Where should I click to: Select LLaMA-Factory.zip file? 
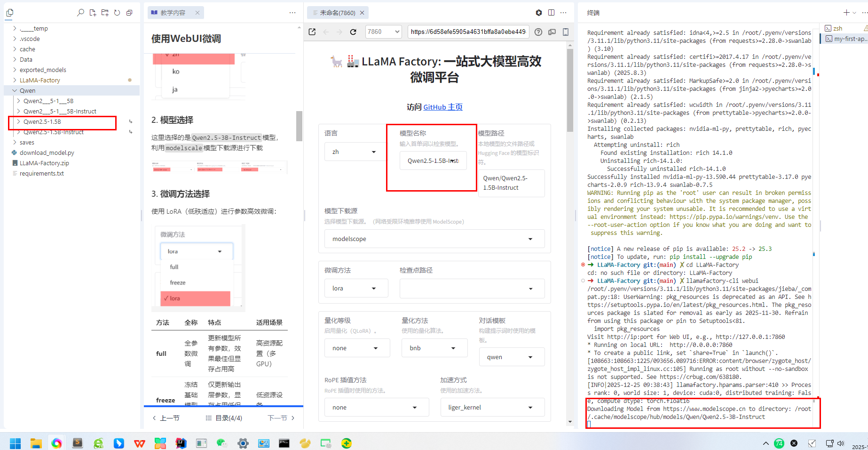[71, 163]
